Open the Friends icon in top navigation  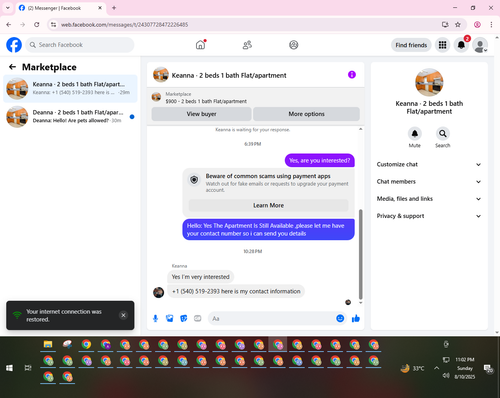[x=247, y=45]
